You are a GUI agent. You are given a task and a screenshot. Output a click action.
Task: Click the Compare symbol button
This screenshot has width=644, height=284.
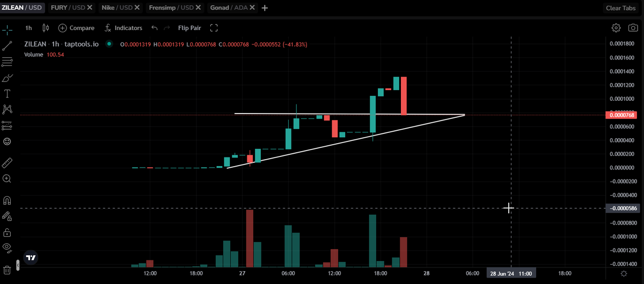click(x=76, y=28)
